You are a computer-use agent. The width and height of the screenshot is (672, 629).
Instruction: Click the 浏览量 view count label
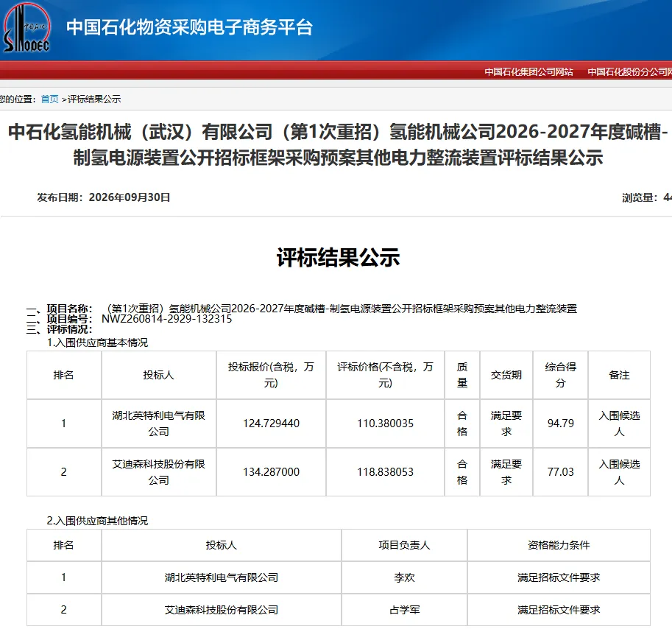[639, 197]
